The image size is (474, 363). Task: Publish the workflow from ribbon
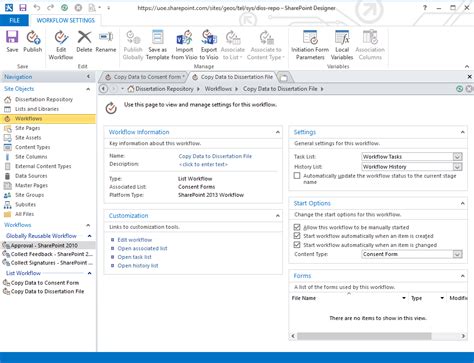33,41
